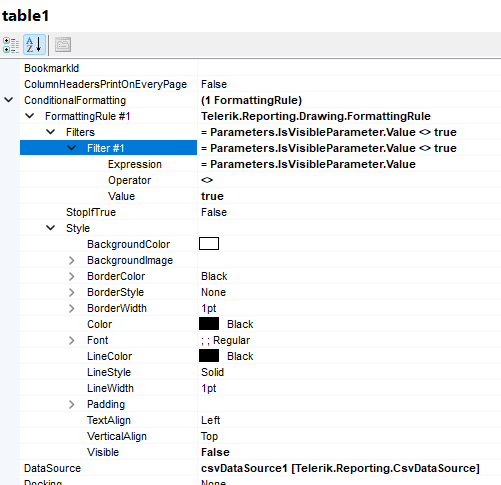Expand the Font property
This screenshot has height=485, width=501.
pyautogui.click(x=71, y=340)
